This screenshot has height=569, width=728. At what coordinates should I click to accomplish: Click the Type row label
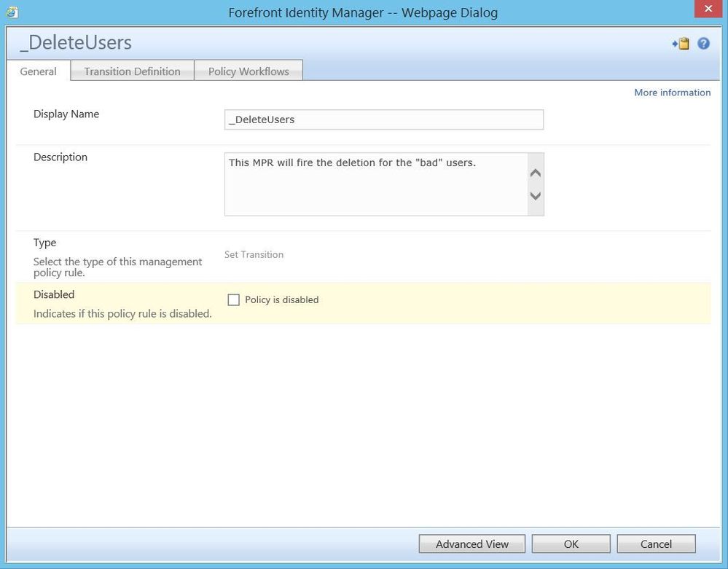[x=44, y=243]
